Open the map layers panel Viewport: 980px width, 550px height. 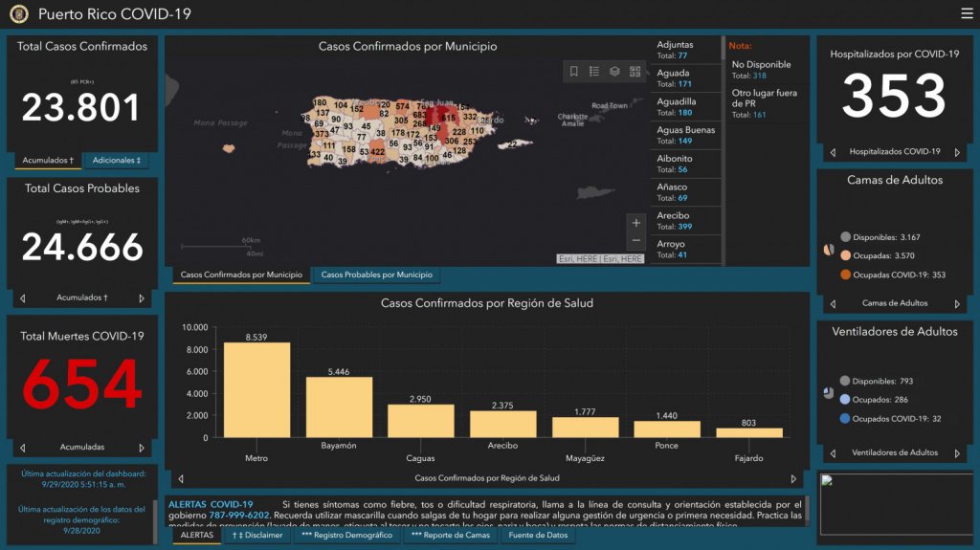tap(614, 72)
